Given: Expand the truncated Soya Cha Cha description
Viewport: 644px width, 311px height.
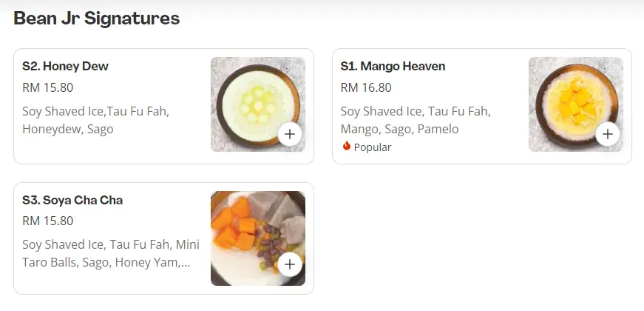Looking at the screenshot, I should click(x=106, y=253).
